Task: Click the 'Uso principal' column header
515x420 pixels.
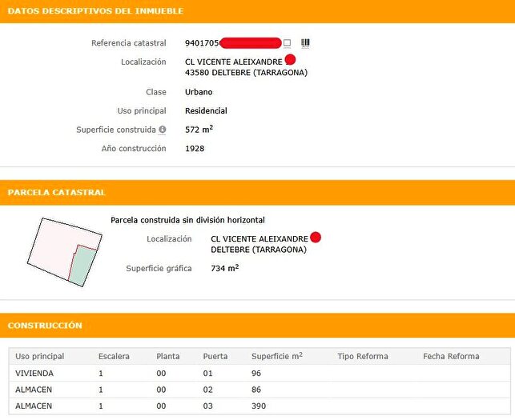Action: (40, 356)
